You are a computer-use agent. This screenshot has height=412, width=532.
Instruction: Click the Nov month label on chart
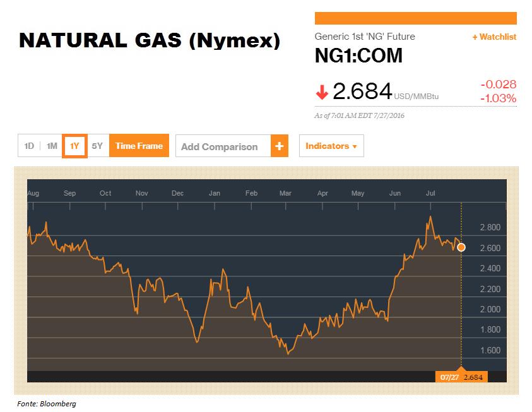click(141, 193)
